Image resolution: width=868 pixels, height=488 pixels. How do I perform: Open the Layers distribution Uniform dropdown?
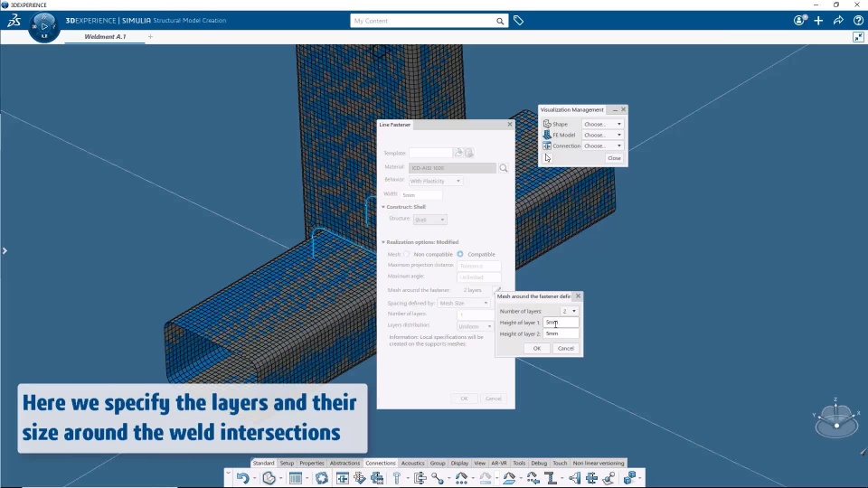475,326
